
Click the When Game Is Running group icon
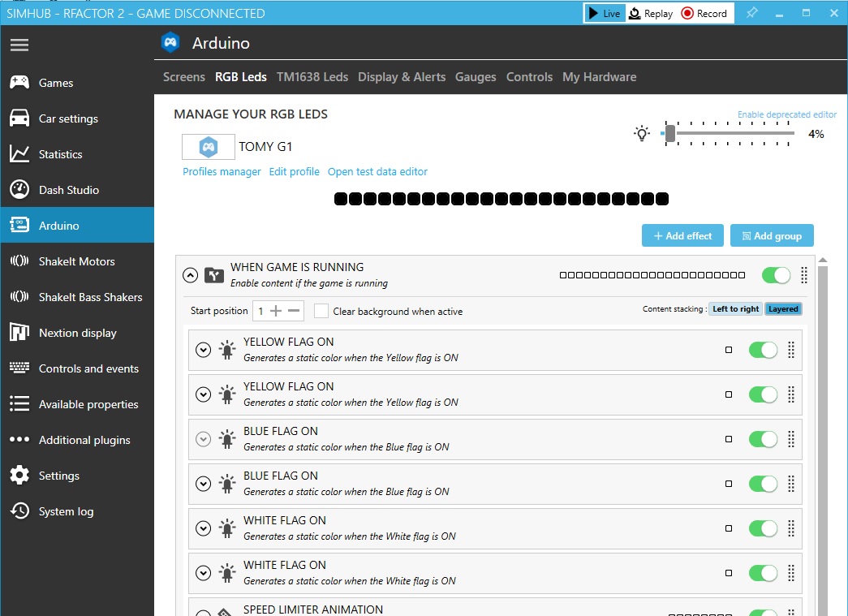click(214, 275)
